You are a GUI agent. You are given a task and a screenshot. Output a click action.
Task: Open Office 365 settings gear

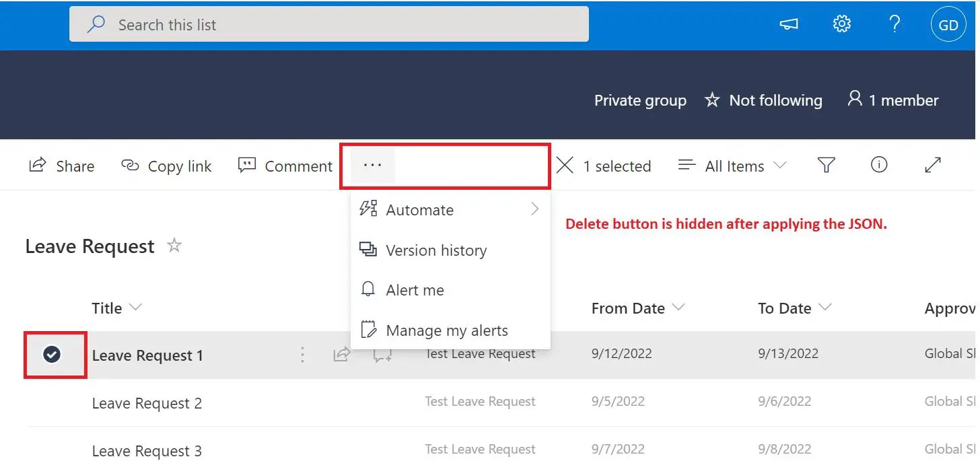point(841,24)
